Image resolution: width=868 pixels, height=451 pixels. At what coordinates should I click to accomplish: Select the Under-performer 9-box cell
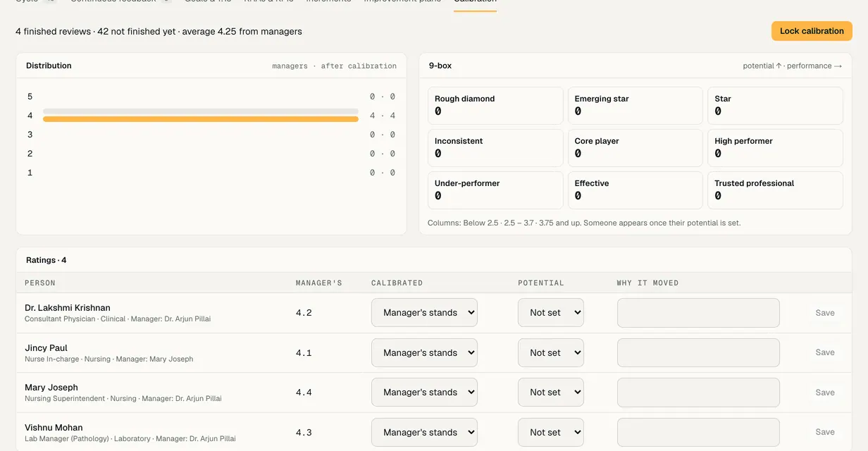495,190
